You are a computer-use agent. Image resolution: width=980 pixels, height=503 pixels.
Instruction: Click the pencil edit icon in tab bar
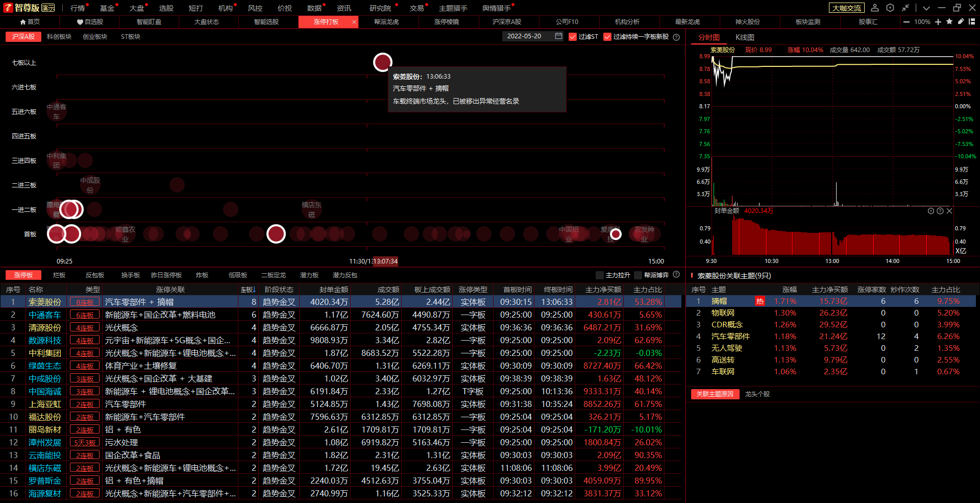[961, 21]
